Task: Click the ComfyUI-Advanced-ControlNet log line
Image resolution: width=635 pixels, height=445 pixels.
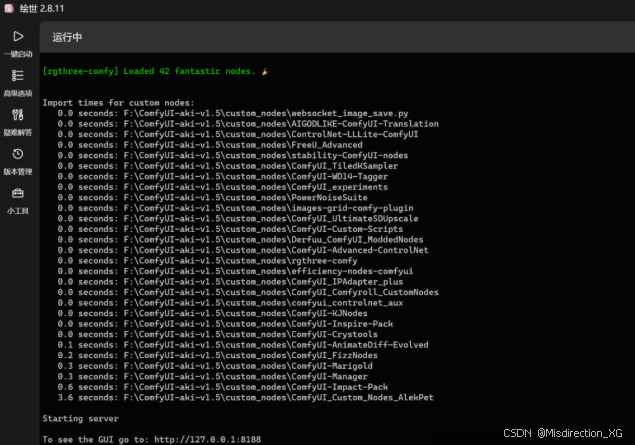Action: tap(243, 250)
